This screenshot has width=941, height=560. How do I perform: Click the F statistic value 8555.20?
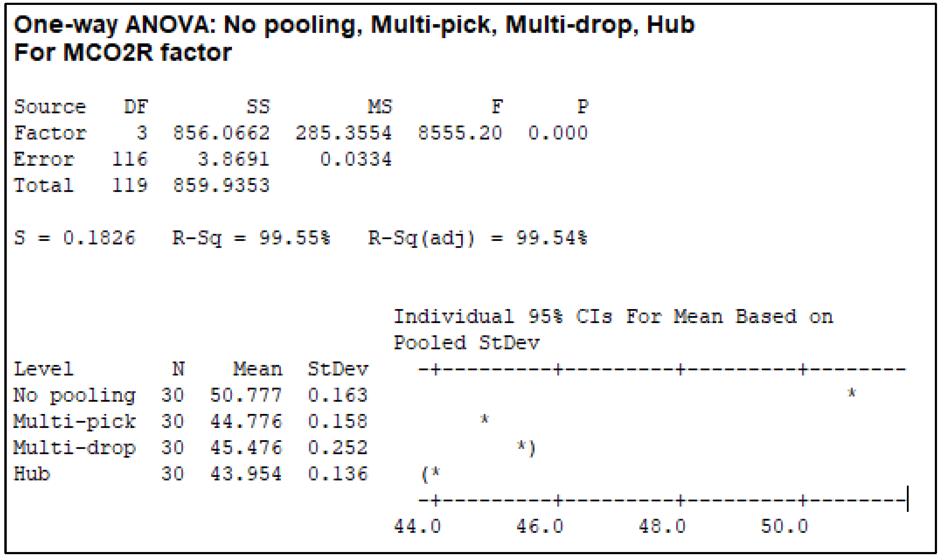pos(460,133)
